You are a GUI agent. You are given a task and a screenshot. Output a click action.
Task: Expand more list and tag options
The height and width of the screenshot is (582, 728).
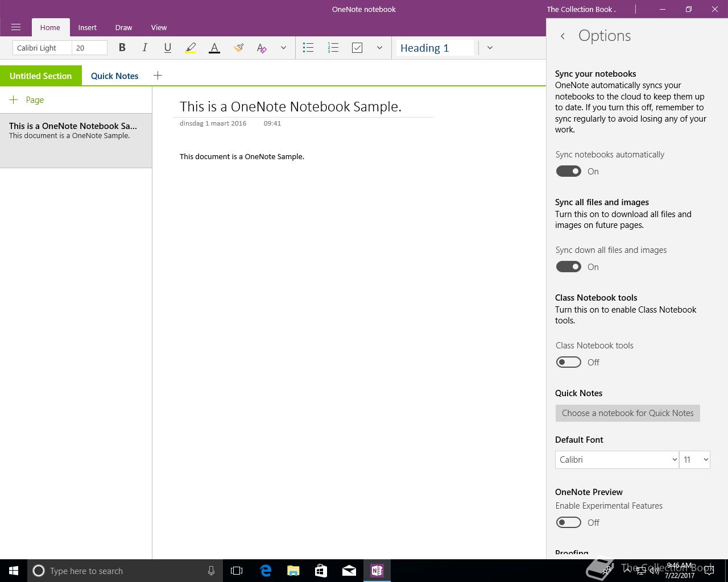point(379,48)
